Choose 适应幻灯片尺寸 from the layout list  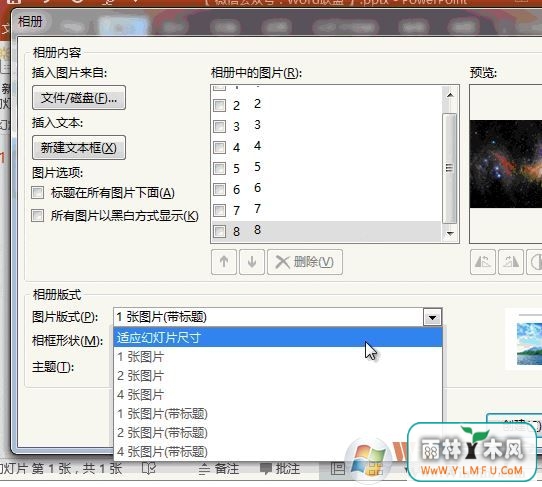(278, 337)
